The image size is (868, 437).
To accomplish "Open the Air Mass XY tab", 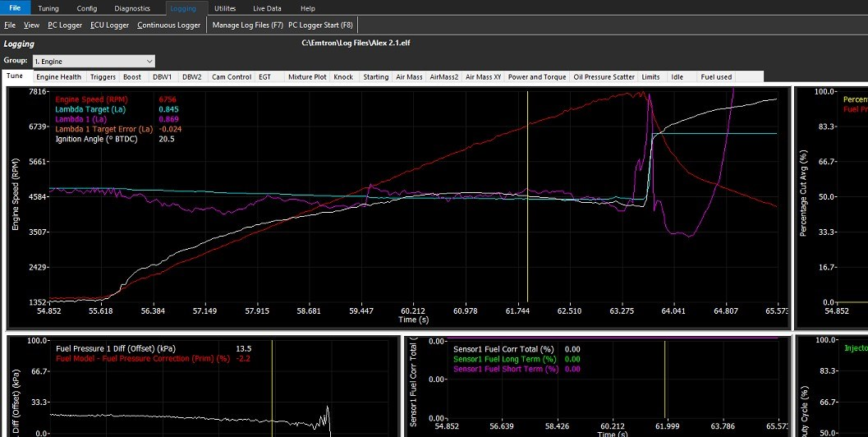I will [483, 77].
